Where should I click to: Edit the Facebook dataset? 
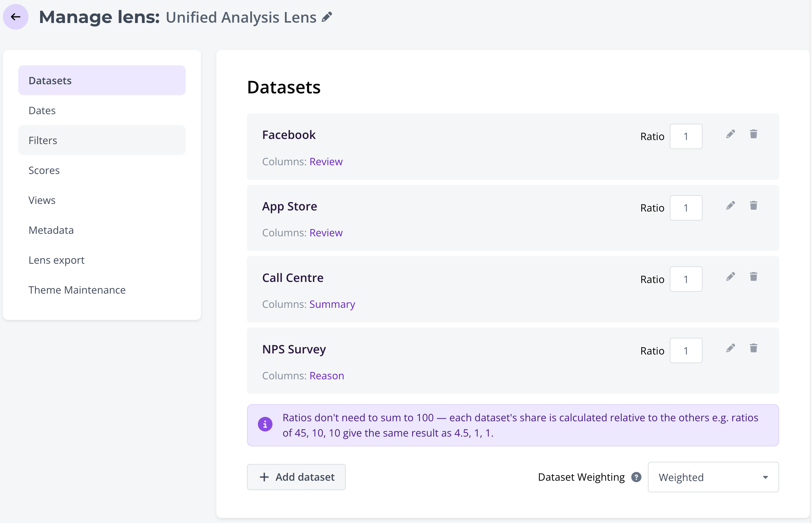click(730, 134)
